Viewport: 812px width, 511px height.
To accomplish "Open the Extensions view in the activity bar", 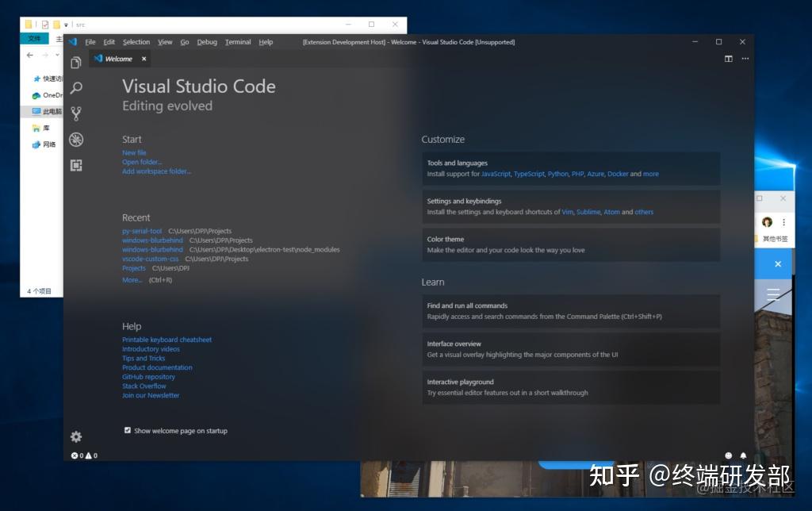I will 75,164.
